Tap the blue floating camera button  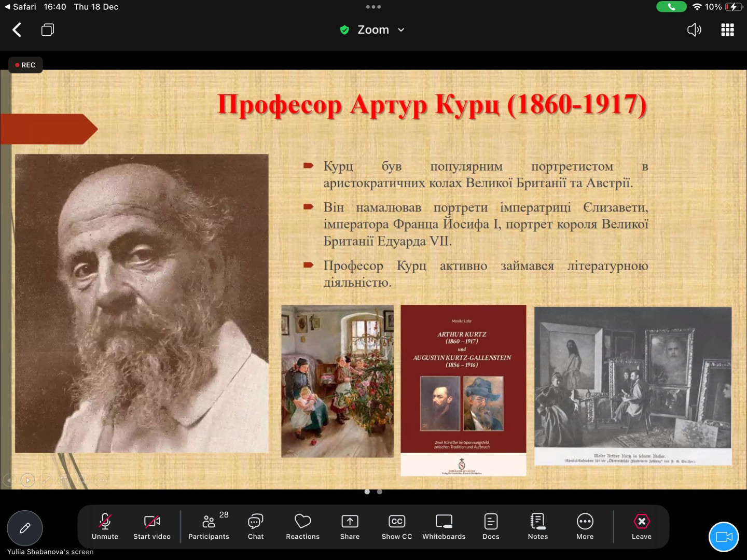(x=724, y=537)
